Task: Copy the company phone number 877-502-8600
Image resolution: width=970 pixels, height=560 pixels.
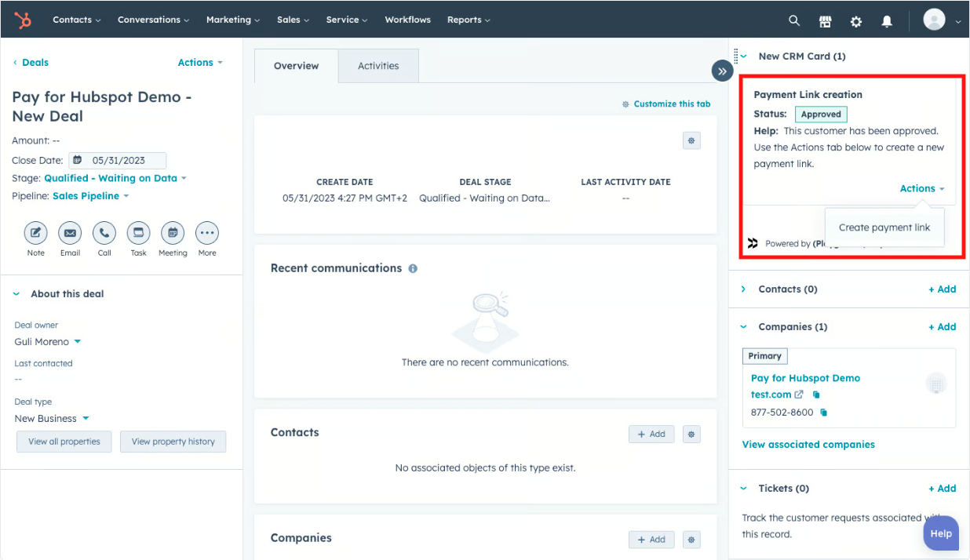Action: point(824,413)
